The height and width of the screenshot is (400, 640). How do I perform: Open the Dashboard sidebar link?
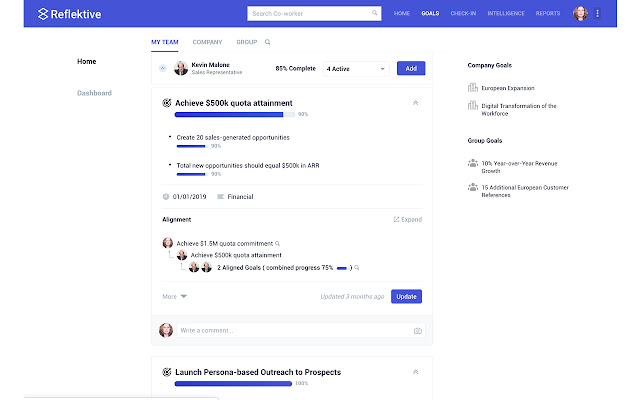click(94, 93)
